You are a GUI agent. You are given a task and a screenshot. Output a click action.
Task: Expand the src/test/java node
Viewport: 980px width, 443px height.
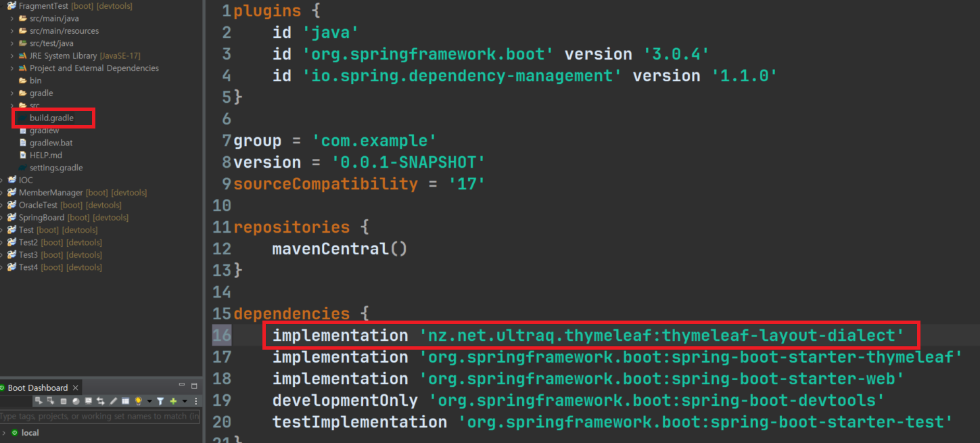(x=12, y=43)
